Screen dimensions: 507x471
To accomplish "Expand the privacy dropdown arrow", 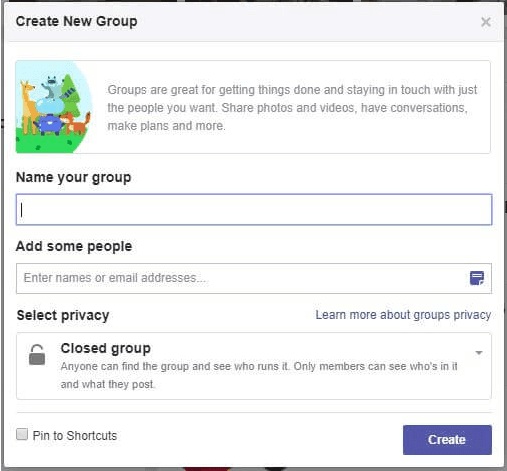I will [x=479, y=353].
